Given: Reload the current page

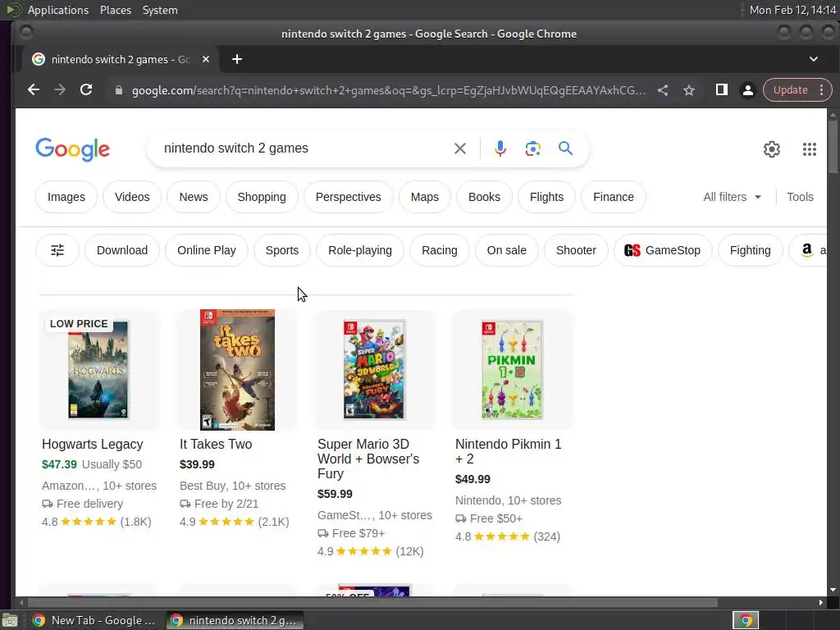Looking at the screenshot, I should point(85,90).
